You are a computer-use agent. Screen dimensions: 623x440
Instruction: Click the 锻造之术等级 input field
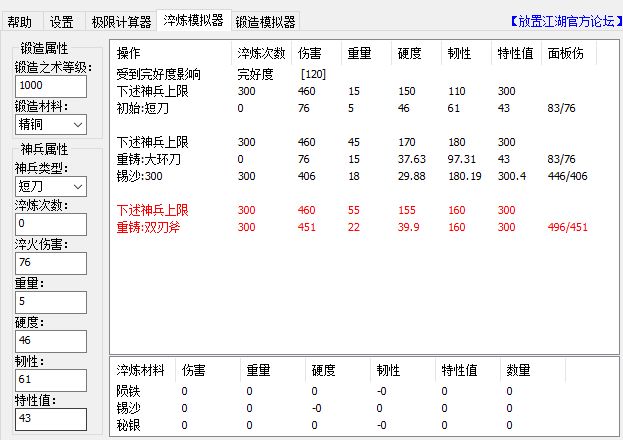tap(51, 86)
